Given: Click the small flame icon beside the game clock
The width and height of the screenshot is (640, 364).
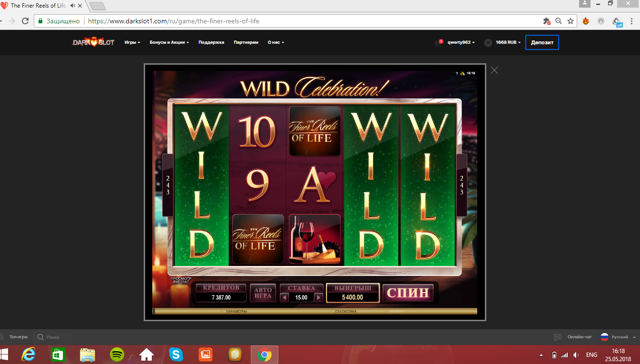Looking at the screenshot, I should 462,73.
